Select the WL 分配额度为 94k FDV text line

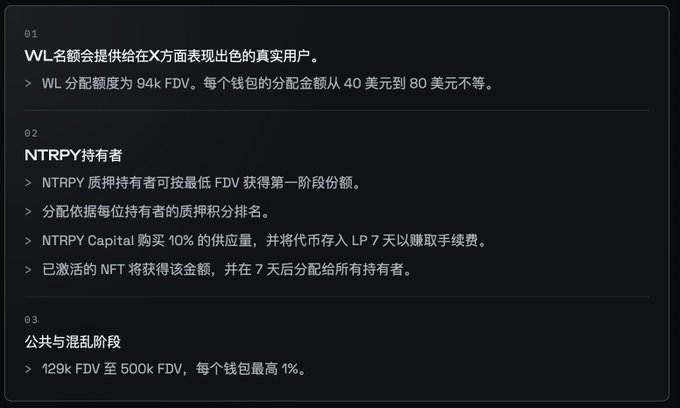tap(268, 83)
